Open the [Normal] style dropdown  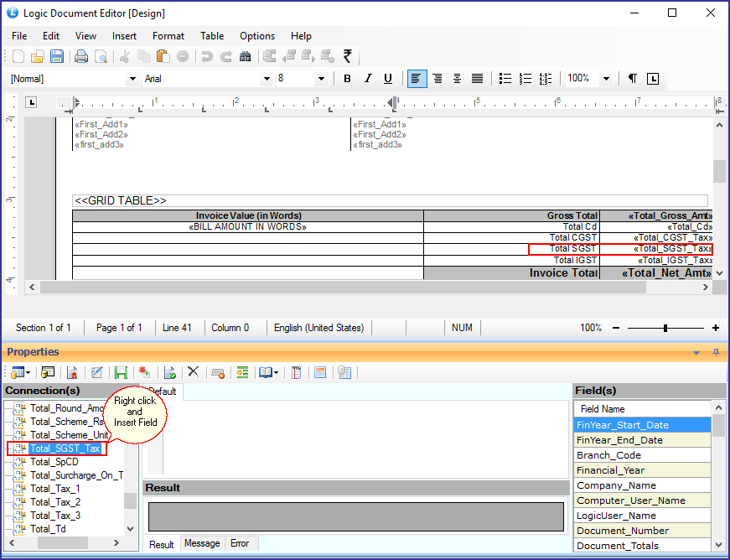[132, 79]
